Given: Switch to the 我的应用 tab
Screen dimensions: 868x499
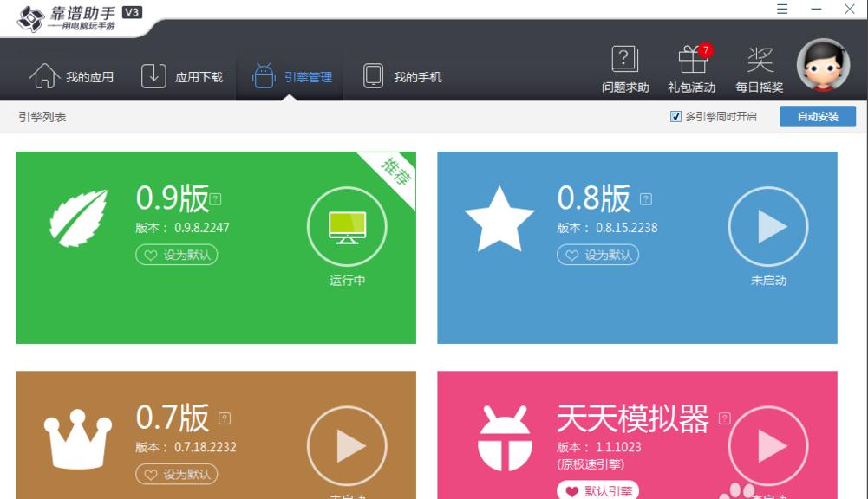Looking at the screenshot, I should [x=72, y=77].
